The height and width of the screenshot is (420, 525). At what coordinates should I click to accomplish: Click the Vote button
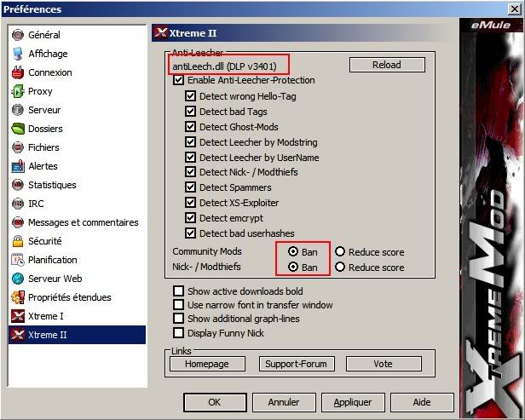coord(384,364)
